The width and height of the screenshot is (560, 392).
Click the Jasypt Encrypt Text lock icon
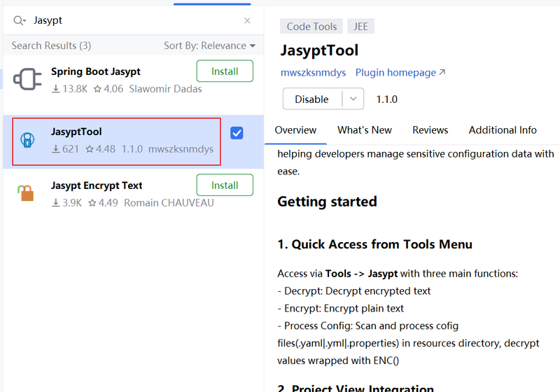click(x=26, y=192)
